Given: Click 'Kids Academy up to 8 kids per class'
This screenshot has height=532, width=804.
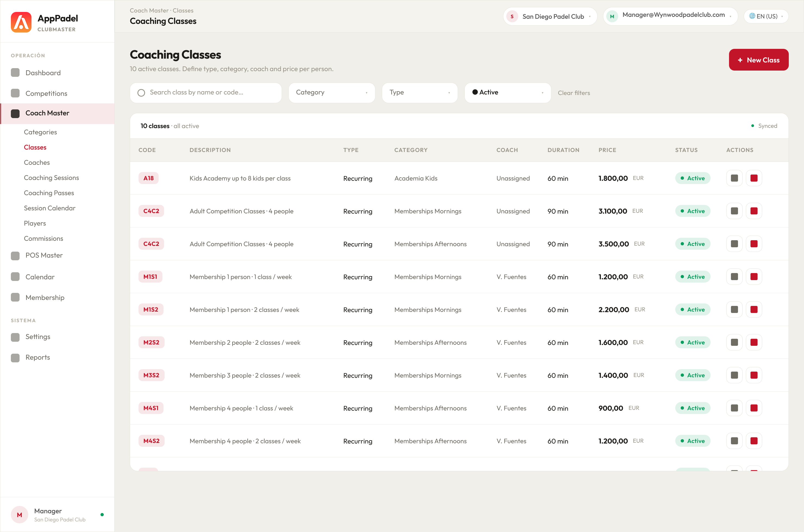Looking at the screenshot, I should pos(240,179).
